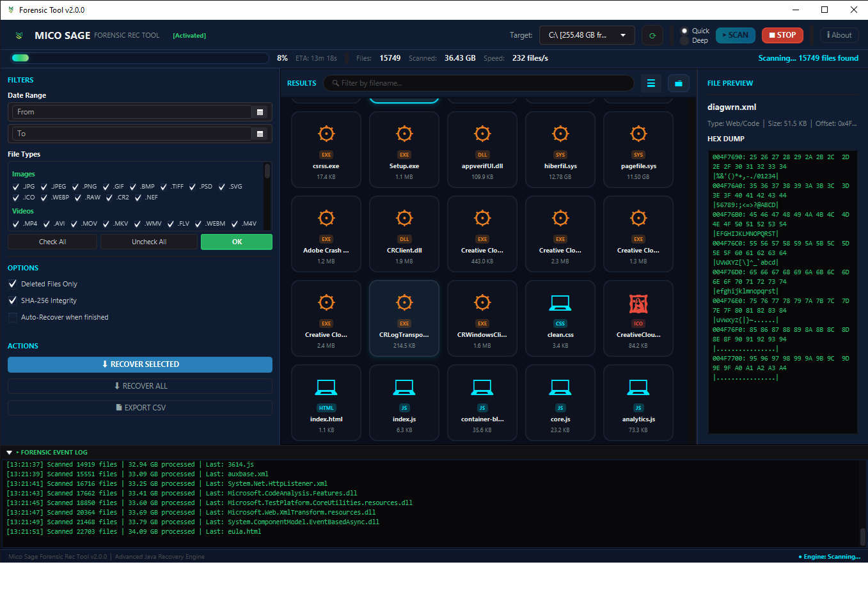
Task: Switch results to folder view icon
Action: point(678,83)
